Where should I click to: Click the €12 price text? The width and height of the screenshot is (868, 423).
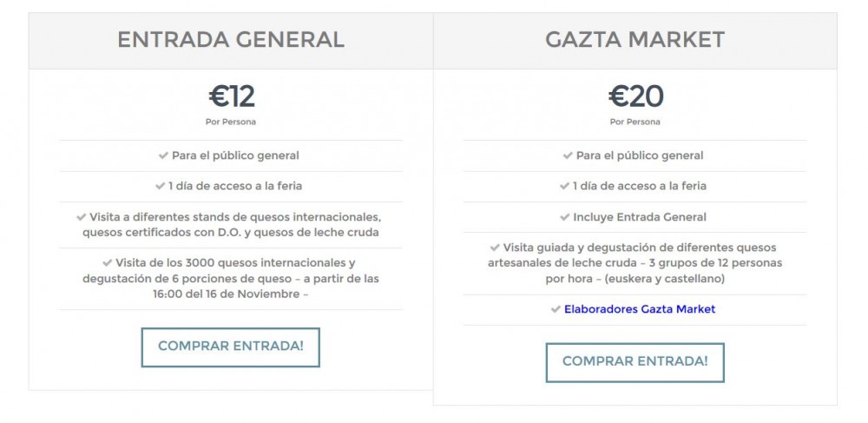pos(232,97)
